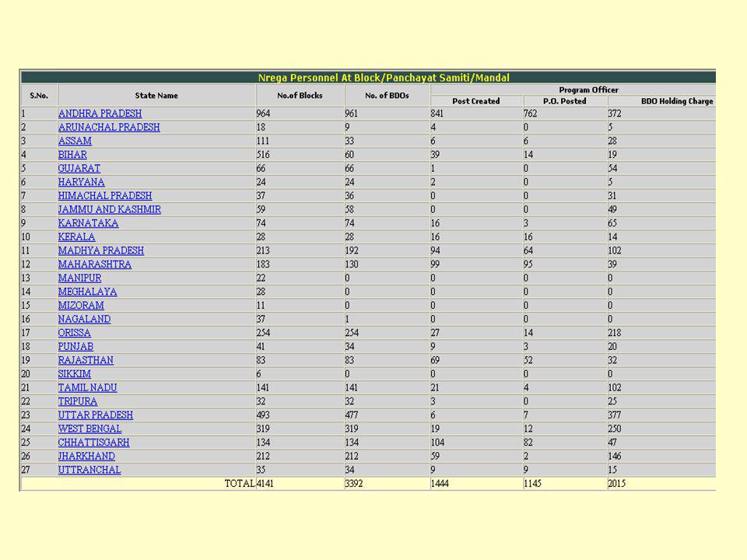This screenshot has width=747, height=560.
Task: Click the UTTAR PRADESH link
Action: (96, 415)
